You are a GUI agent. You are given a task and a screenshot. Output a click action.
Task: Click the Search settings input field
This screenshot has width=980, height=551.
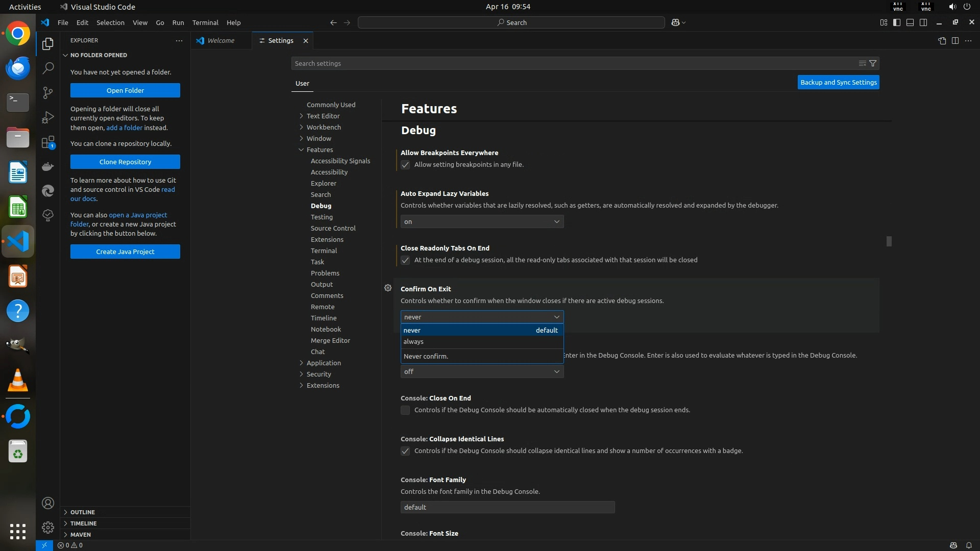572,63
